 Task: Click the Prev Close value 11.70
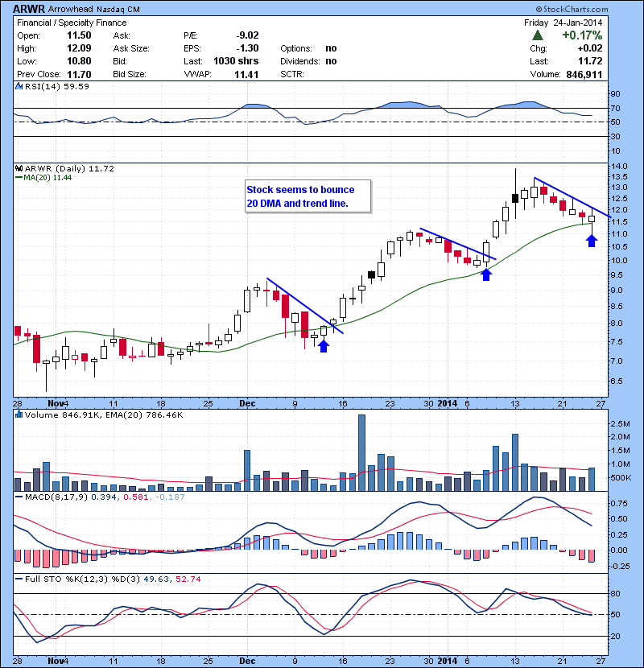point(79,75)
